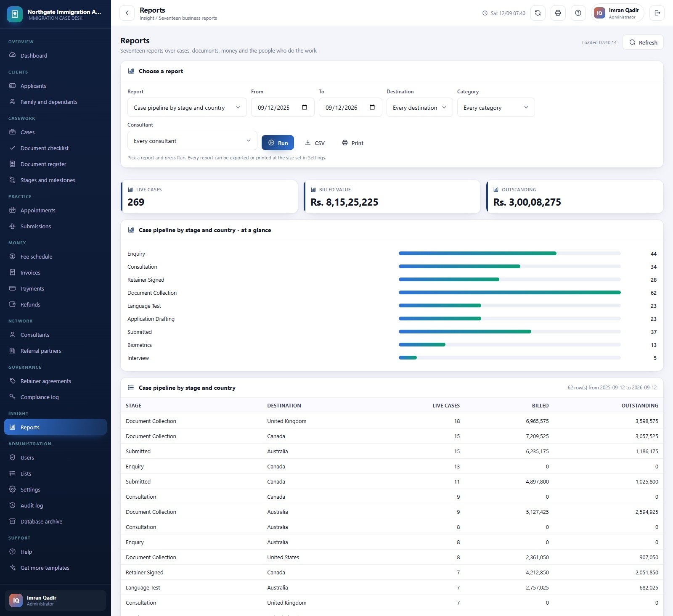Image resolution: width=673 pixels, height=616 pixels.
Task: Click the Get more templates sparkle icon
Action: tap(13, 568)
